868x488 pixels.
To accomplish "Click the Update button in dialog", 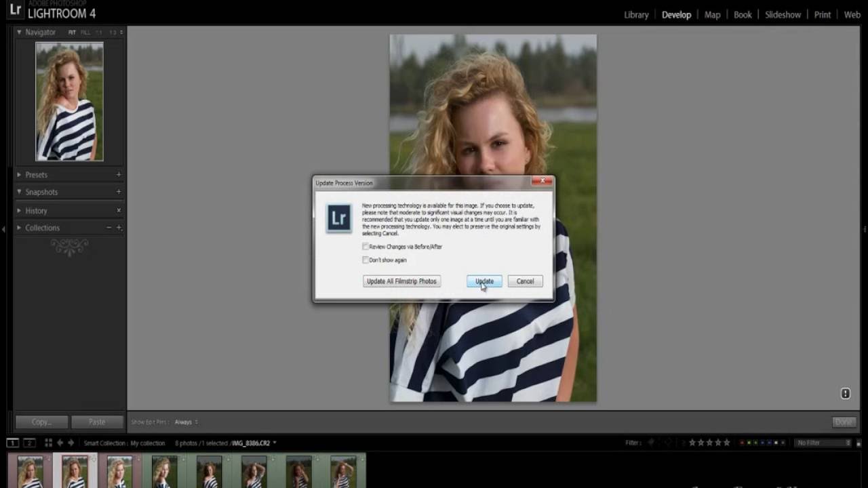I will 484,281.
